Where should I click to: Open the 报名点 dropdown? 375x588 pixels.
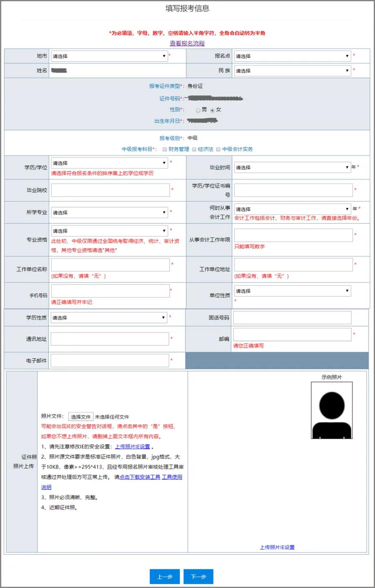click(x=292, y=56)
